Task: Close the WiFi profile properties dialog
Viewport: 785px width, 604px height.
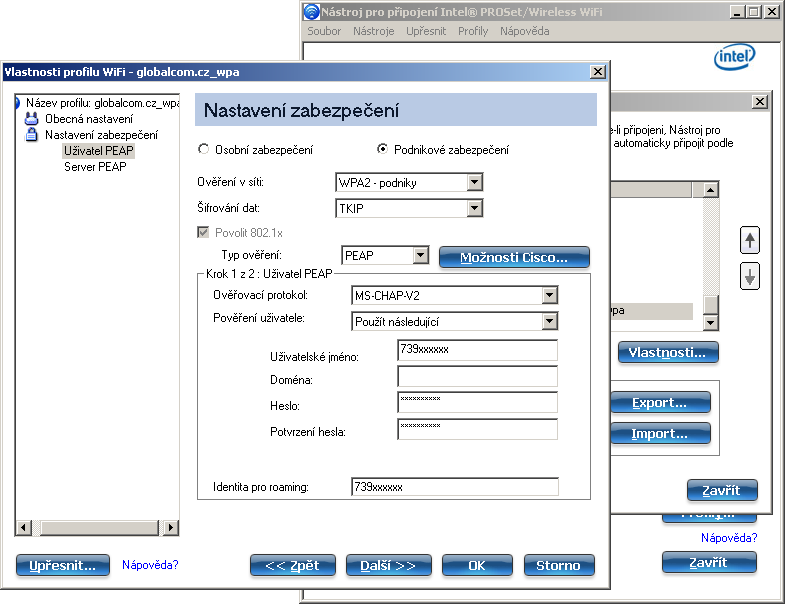Action: 597,72
